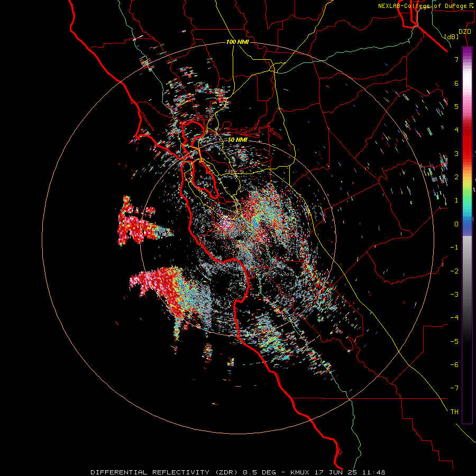Screen dimensions: 476x476
Task: Click the "7" value on the dB scale
Action: click(456, 59)
